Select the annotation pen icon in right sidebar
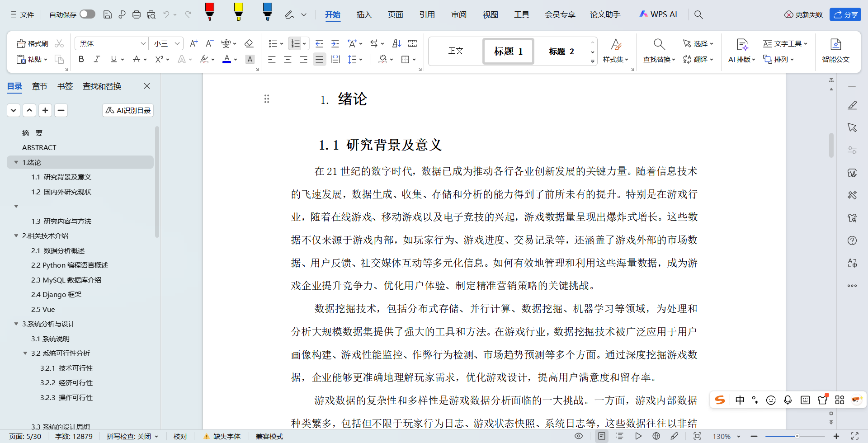 (x=852, y=105)
